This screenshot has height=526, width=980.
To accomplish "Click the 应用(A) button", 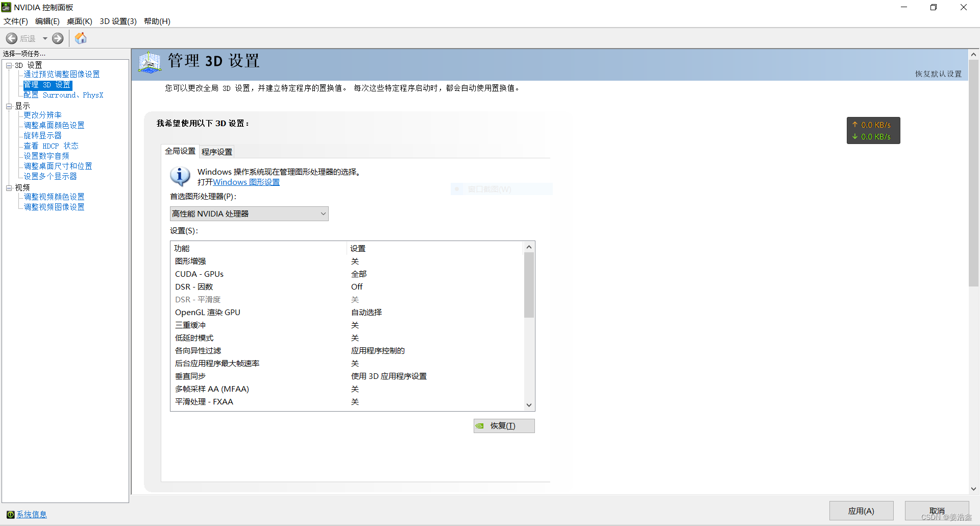I will coord(861,510).
